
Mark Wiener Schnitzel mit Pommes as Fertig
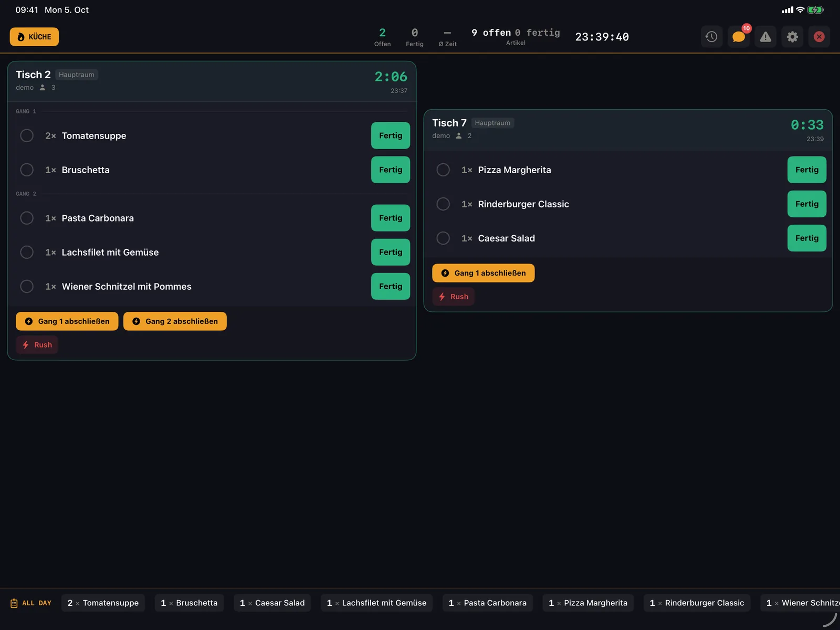[391, 286]
